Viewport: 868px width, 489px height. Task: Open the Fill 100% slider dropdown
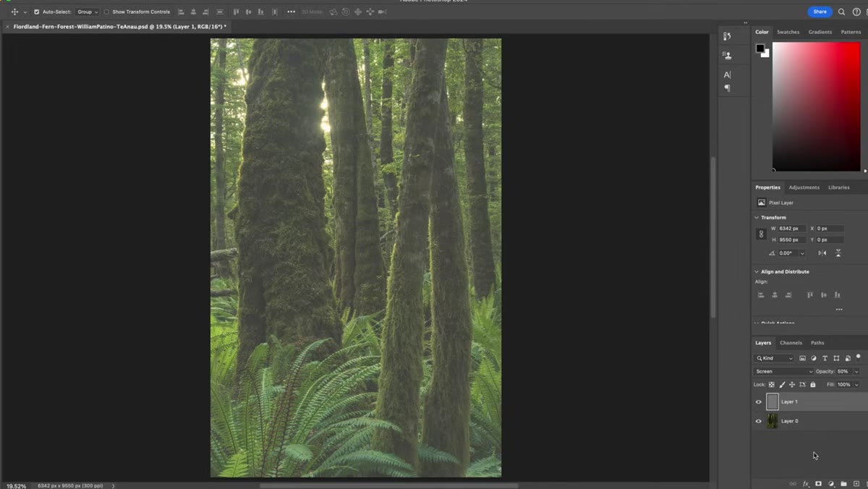[856, 385]
